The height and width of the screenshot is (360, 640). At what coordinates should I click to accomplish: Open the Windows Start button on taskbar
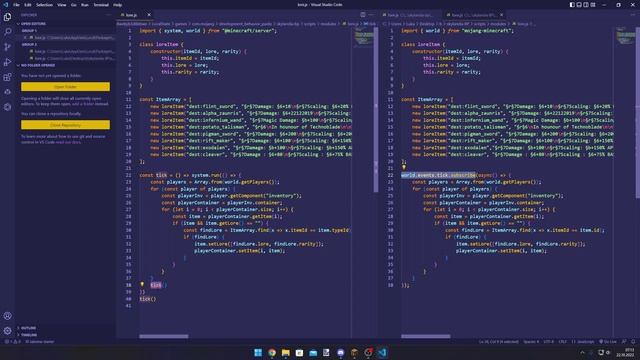(x=258, y=352)
